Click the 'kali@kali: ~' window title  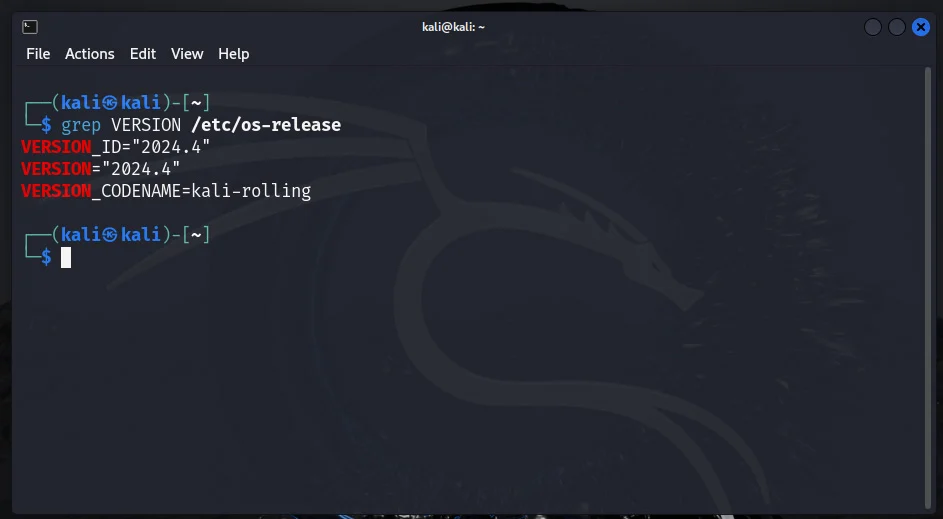(453, 27)
